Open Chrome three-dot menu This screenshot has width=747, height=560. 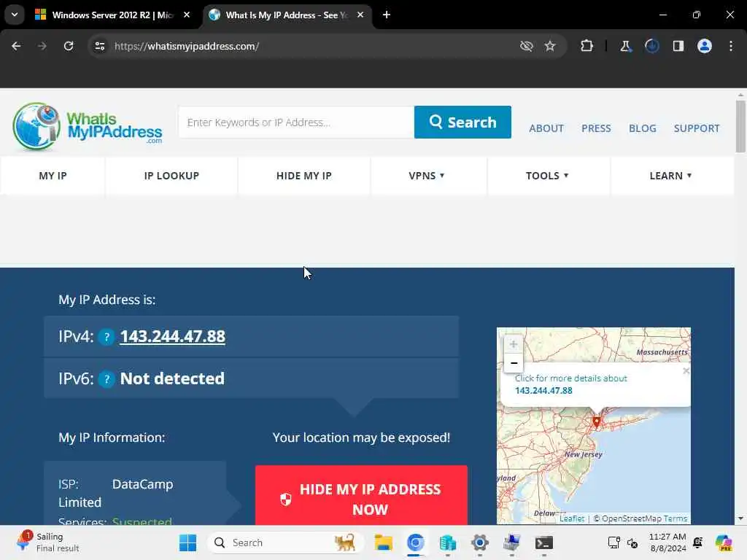click(731, 46)
